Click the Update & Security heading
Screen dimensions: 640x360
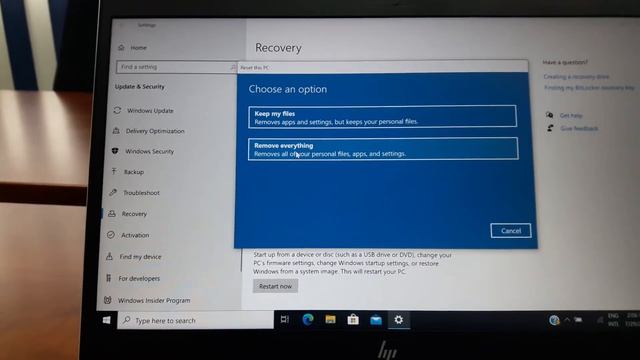click(x=140, y=87)
